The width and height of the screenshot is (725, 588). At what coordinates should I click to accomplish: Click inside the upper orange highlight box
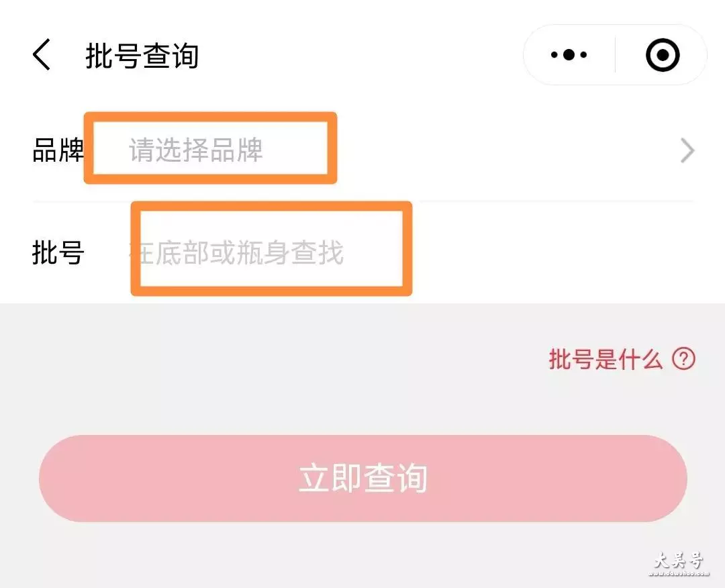(210, 148)
